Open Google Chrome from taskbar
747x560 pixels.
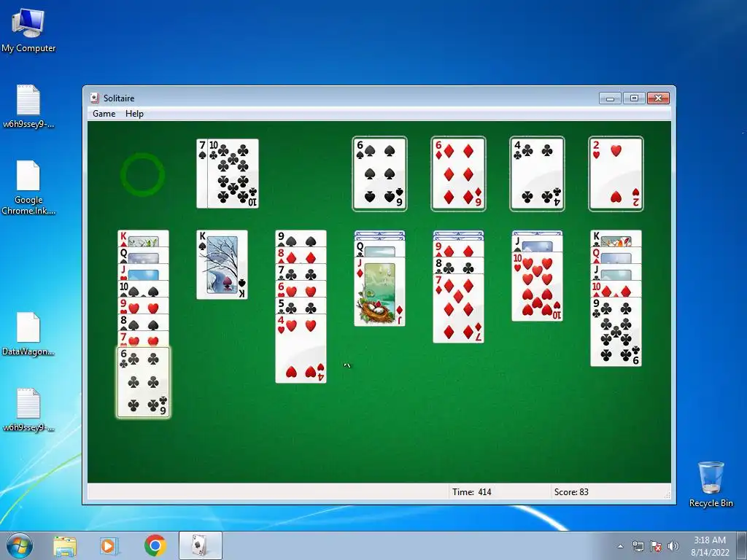coord(155,545)
